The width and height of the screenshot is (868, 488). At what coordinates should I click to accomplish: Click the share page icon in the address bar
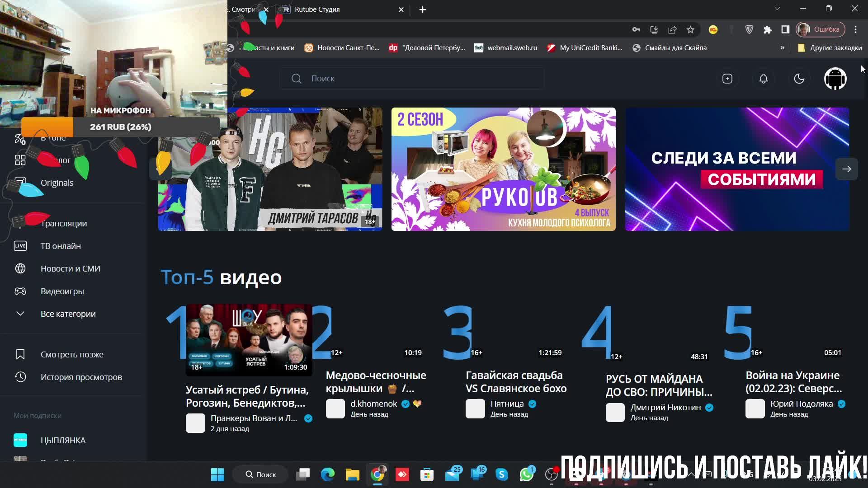point(672,30)
